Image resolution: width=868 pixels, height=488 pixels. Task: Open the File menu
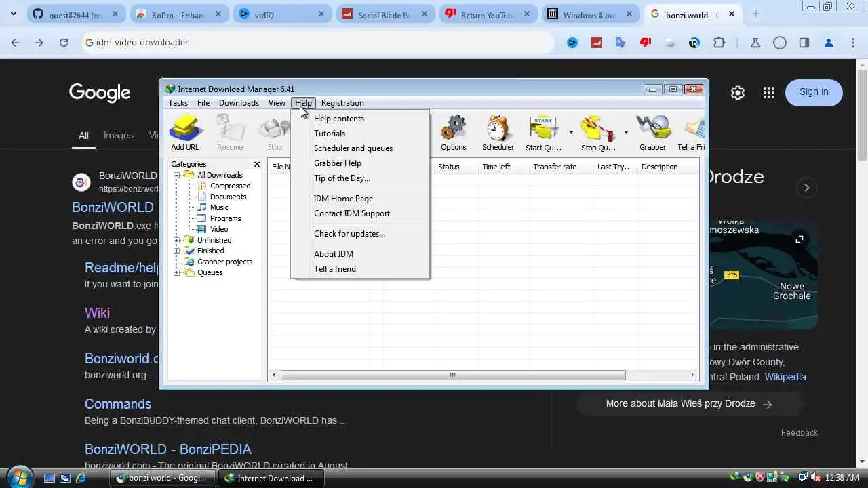(203, 103)
